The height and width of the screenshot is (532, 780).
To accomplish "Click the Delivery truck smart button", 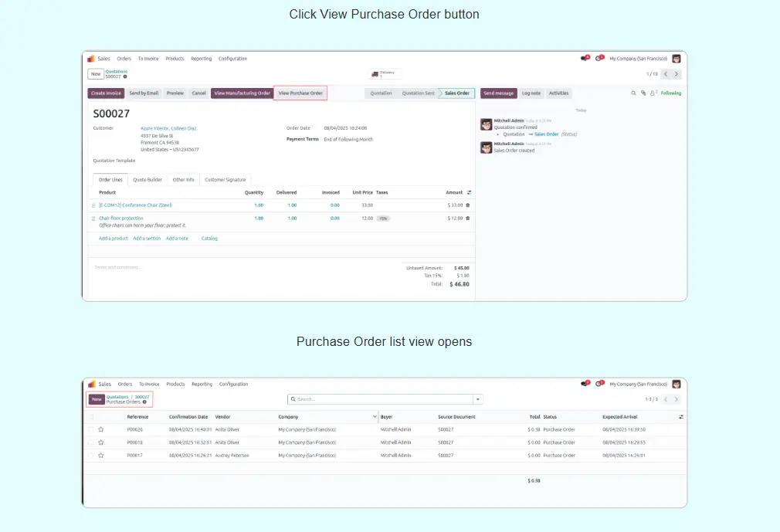I will click(x=383, y=74).
